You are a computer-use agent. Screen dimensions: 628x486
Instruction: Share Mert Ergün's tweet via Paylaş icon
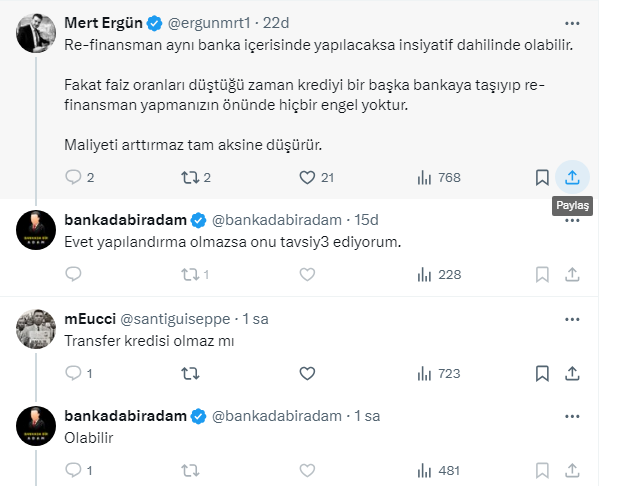tap(573, 177)
